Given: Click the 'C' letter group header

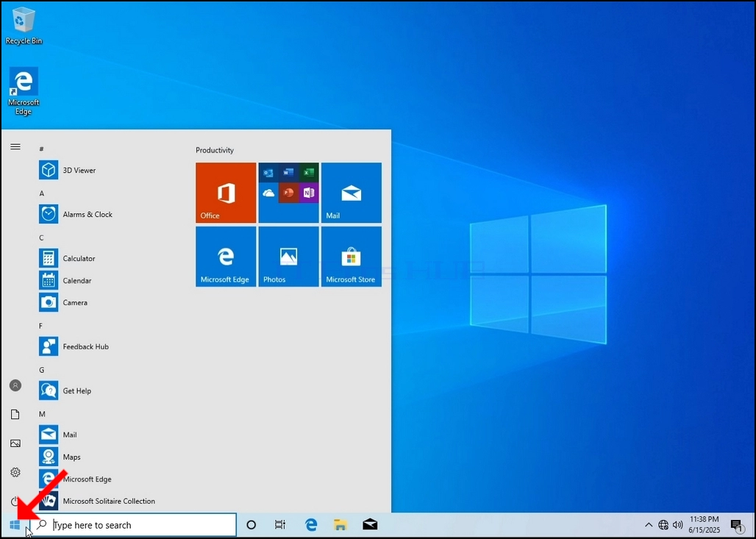Looking at the screenshot, I should coord(41,238).
